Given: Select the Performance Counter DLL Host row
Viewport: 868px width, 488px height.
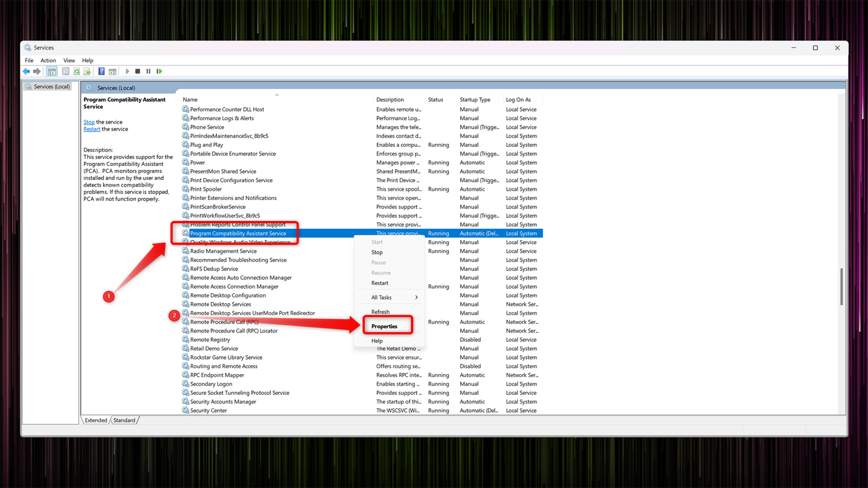Looking at the screenshot, I should pyautogui.click(x=362, y=109).
